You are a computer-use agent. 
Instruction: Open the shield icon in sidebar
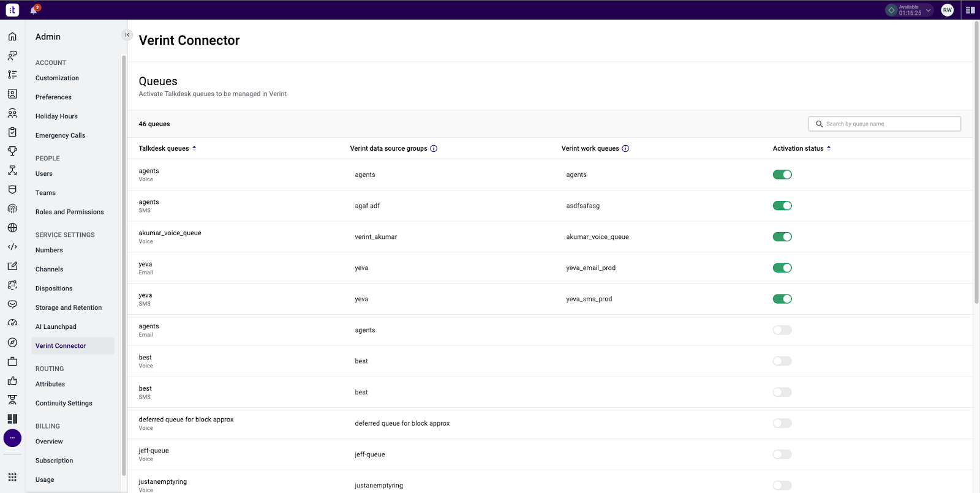[12, 190]
